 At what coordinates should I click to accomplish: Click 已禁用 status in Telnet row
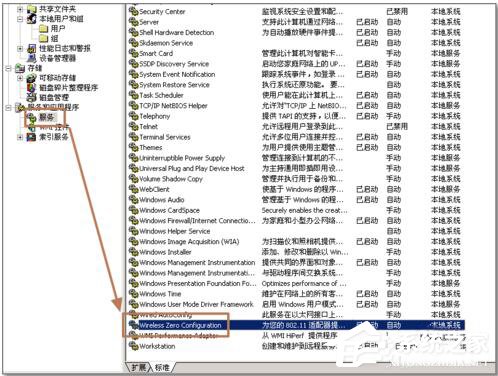397,126
